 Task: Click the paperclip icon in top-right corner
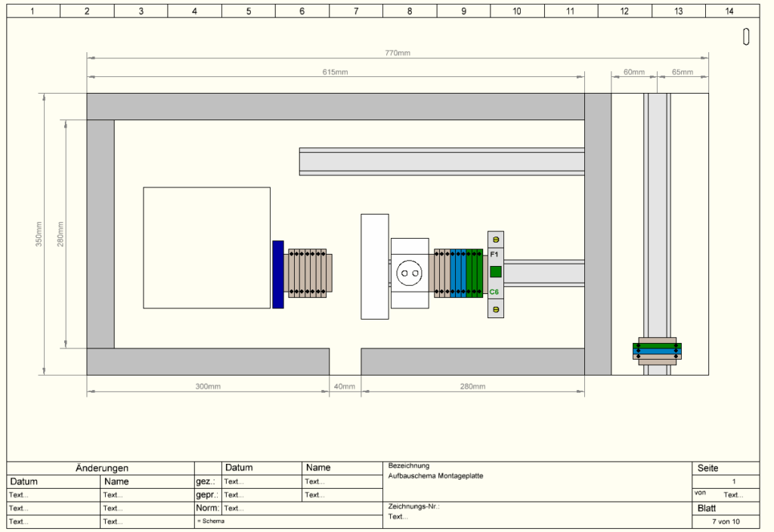tap(746, 36)
